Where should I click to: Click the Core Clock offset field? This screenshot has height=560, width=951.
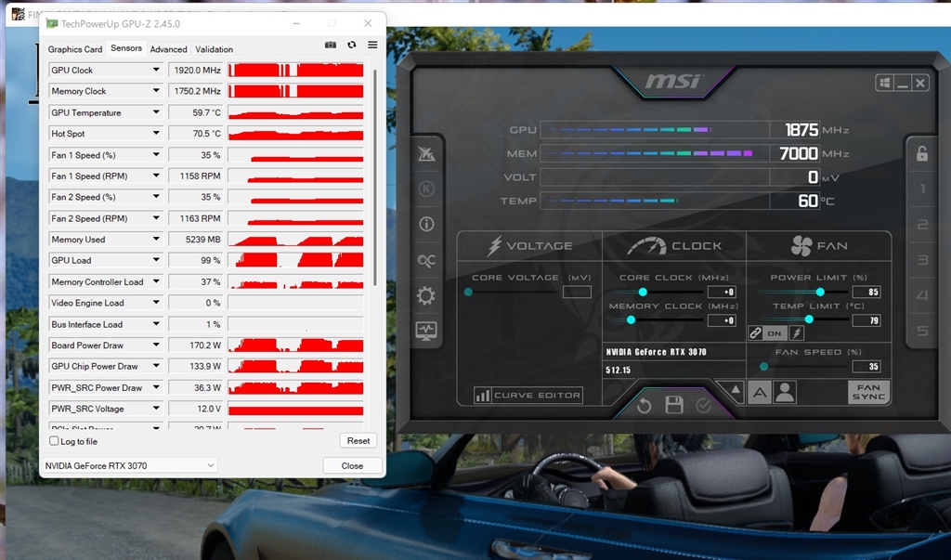point(722,292)
